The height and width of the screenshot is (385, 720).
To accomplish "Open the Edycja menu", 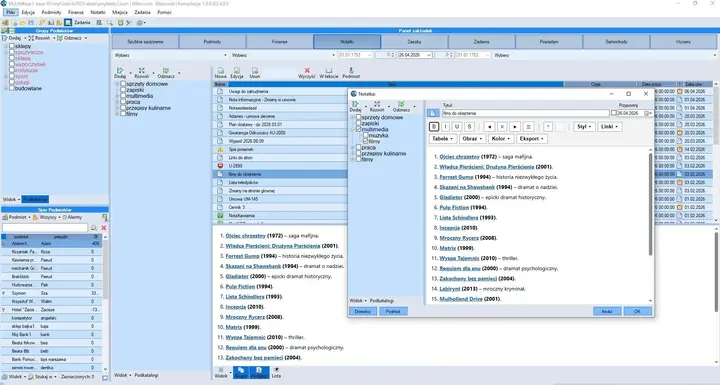I will point(28,12).
